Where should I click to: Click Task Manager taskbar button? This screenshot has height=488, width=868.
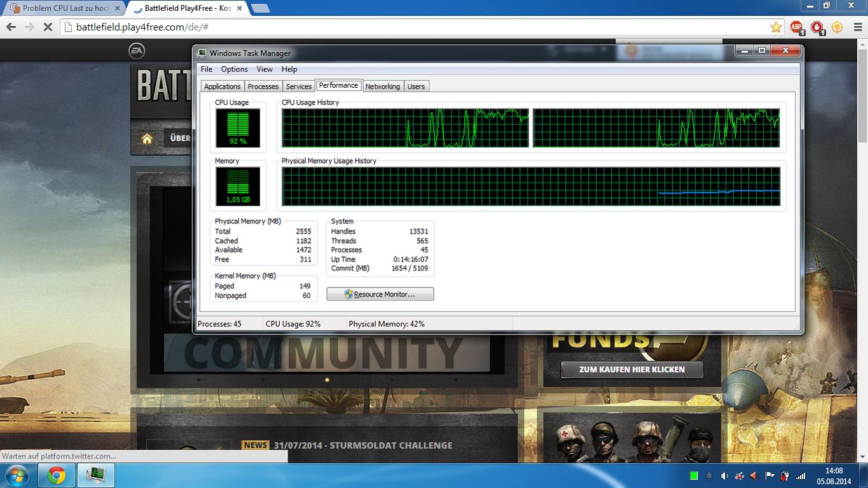coord(96,475)
